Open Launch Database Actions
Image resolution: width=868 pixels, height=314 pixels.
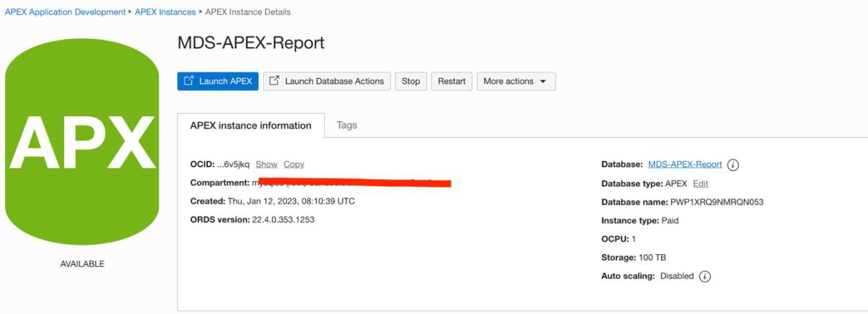[x=327, y=81]
